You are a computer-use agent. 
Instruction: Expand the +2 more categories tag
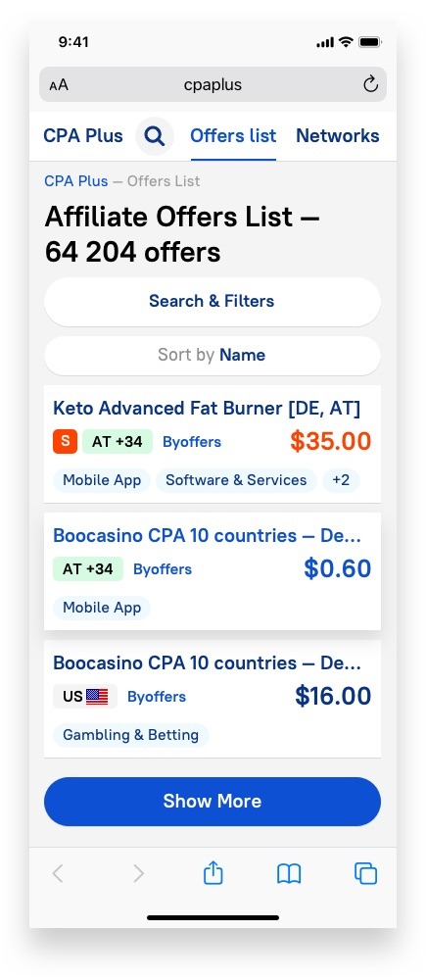pos(341,480)
